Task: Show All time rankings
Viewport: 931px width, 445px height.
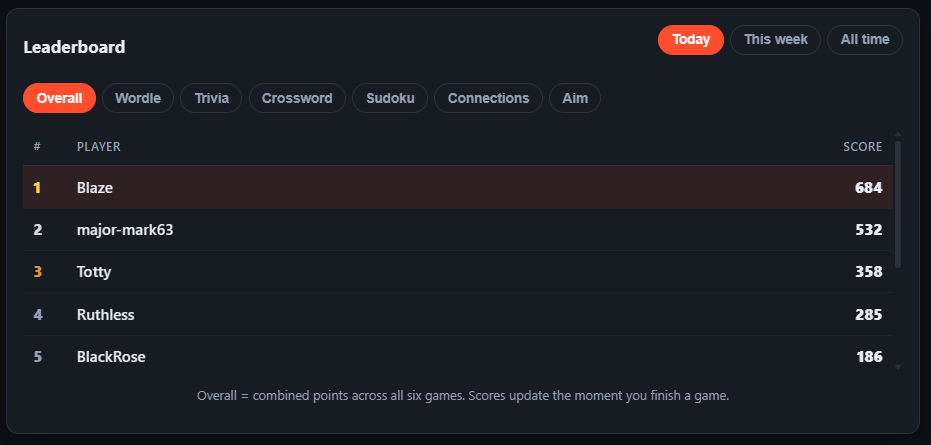Action: [x=864, y=40]
